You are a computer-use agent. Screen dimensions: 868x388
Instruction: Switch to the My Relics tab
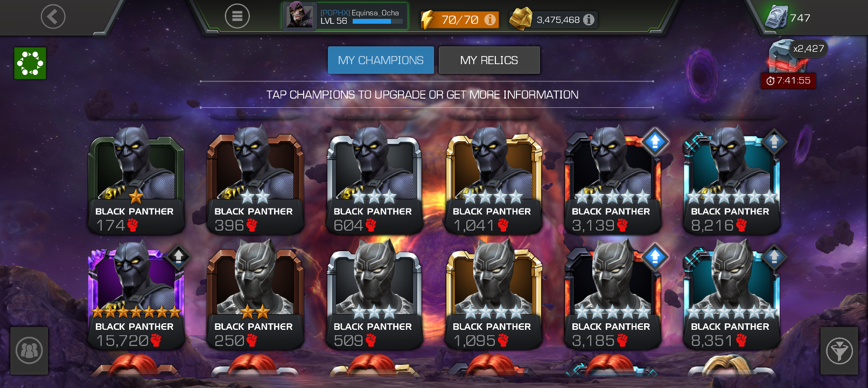coord(489,60)
